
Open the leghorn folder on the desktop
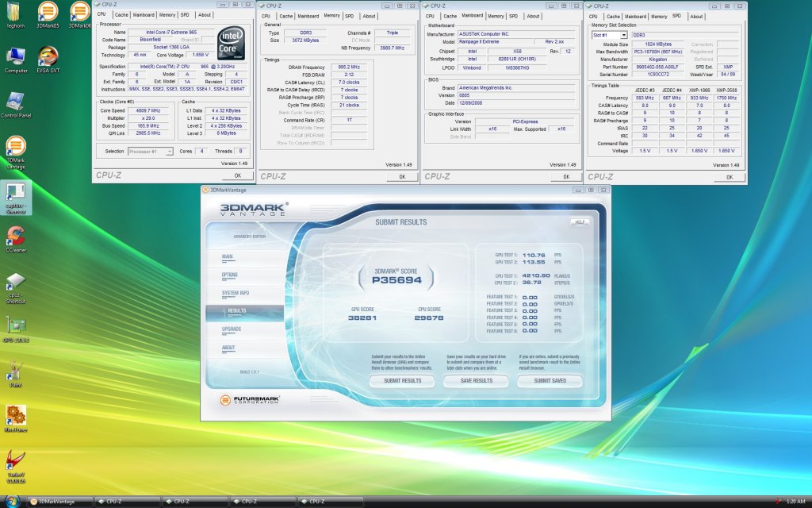tap(15, 14)
